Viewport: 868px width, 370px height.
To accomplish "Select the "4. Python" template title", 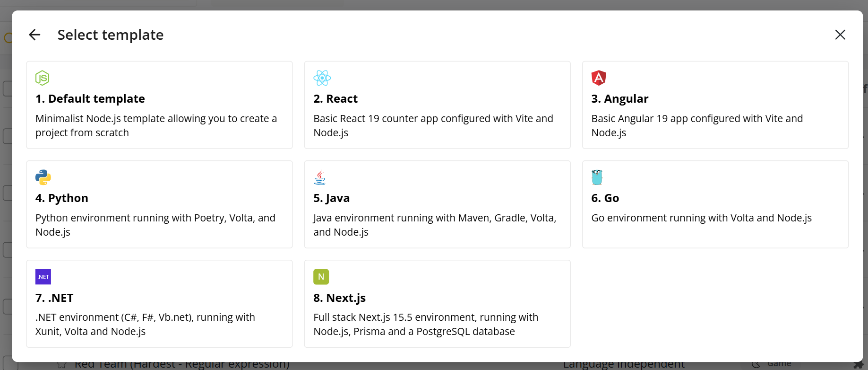I will tap(62, 198).
